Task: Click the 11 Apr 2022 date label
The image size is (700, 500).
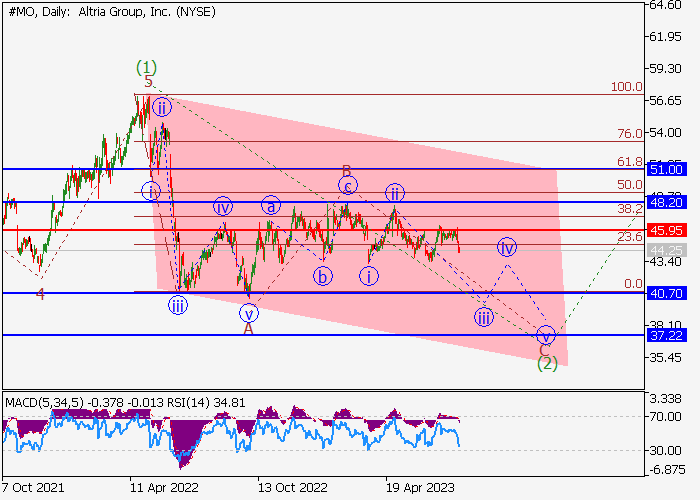Action: click(x=164, y=488)
